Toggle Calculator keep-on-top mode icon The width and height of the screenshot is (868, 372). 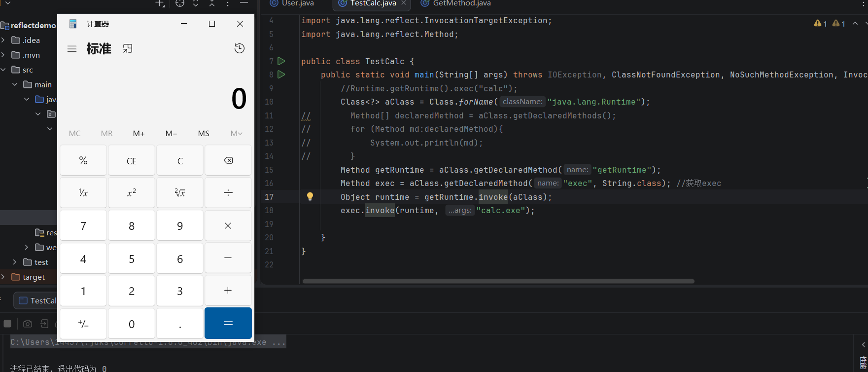pyautogui.click(x=128, y=49)
